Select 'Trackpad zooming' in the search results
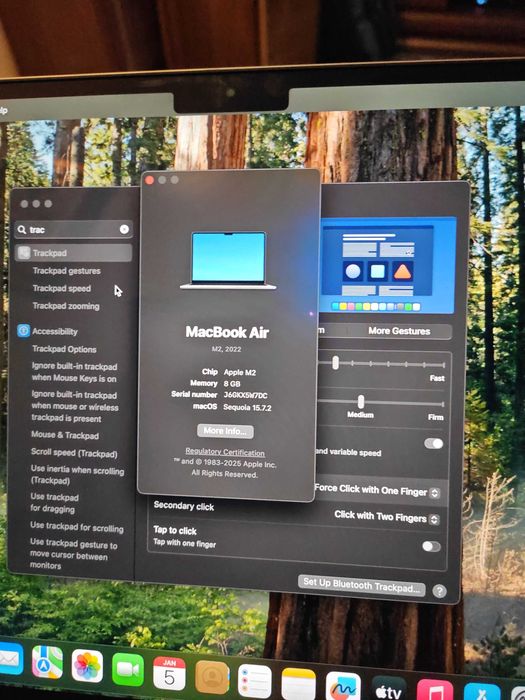Screen dimensions: 525x700 pyautogui.click(x=66, y=306)
